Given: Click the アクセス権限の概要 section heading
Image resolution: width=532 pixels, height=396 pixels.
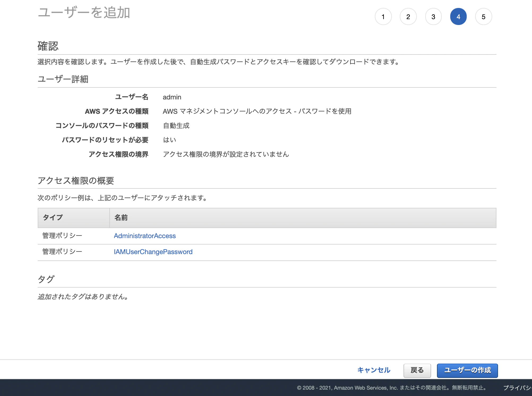Looking at the screenshot, I should point(76,181).
